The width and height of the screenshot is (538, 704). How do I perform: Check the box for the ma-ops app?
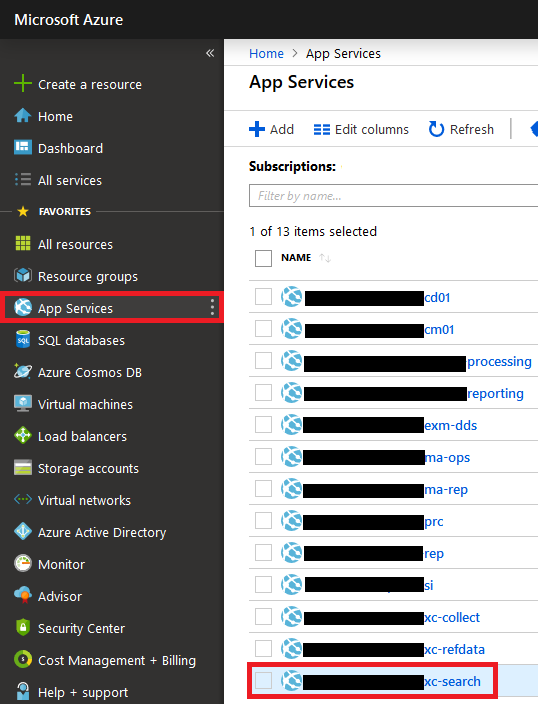pos(263,456)
